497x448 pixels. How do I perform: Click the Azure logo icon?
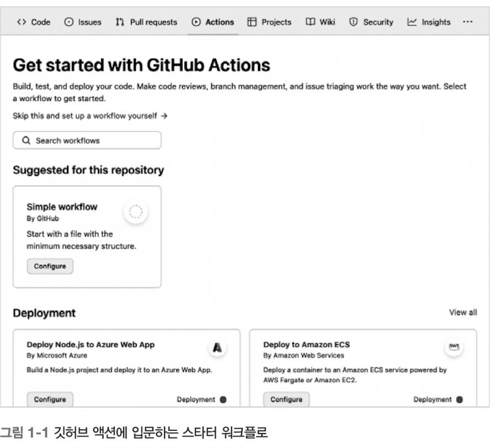point(217,348)
